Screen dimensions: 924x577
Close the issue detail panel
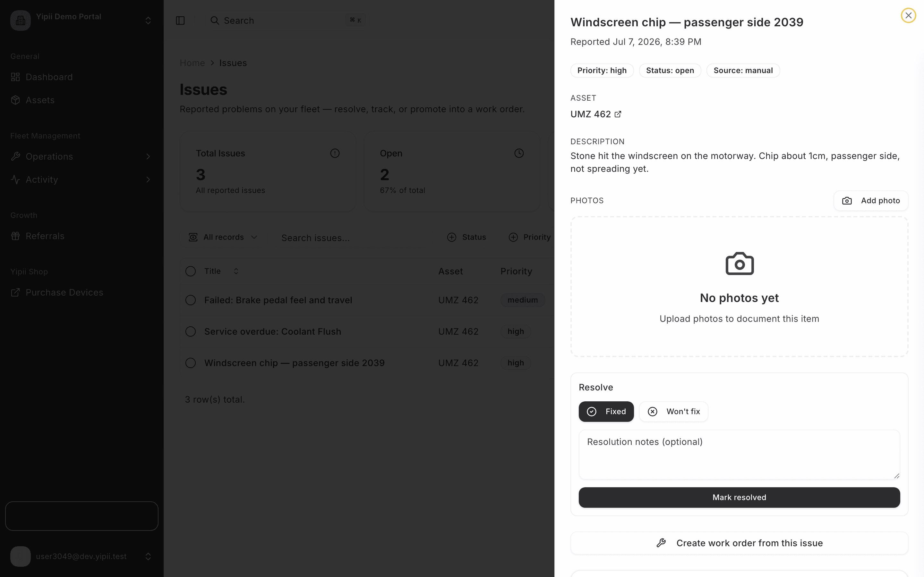[x=908, y=16]
